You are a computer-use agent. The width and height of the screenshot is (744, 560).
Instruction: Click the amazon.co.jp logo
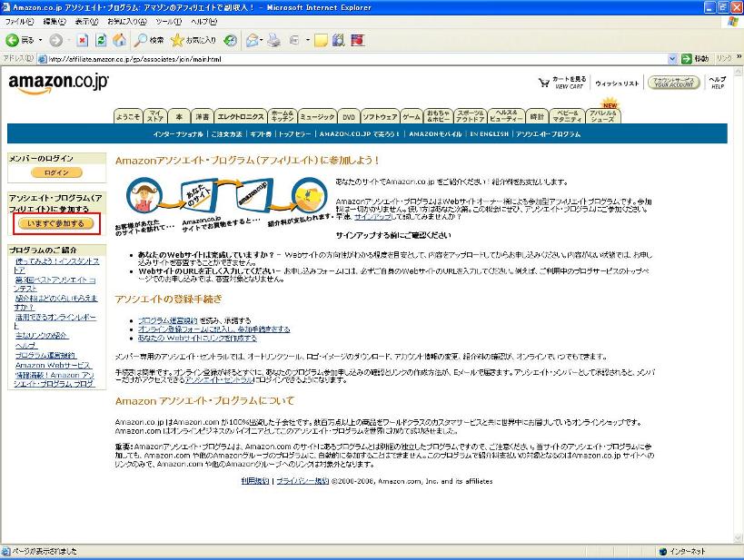[58, 83]
